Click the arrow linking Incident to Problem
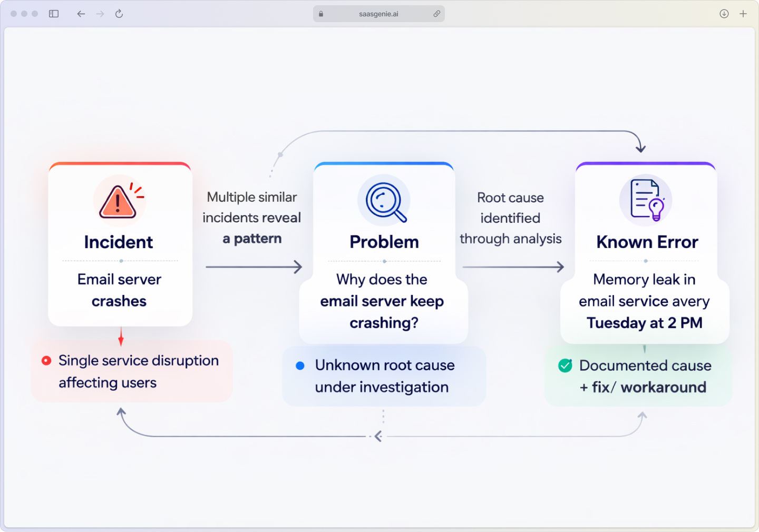Screen dimensions: 759x532 coord(253,267)
